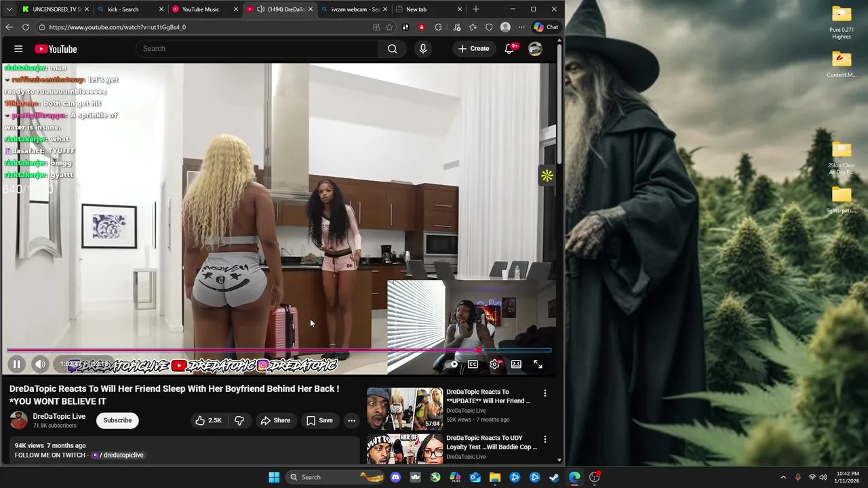Share the video
Screen dimensions: 868x488
point(275,420)
